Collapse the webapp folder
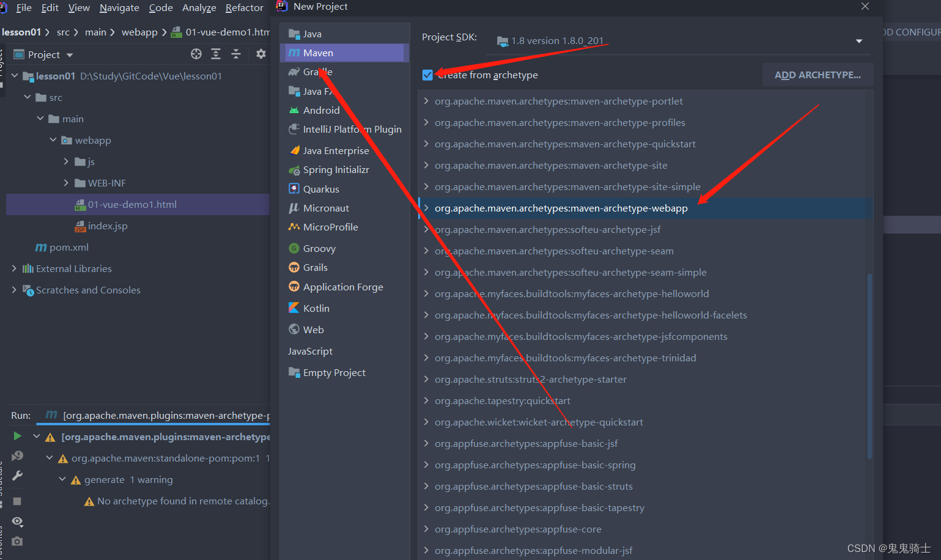This screenshot has width=941, height=560. (53, 140)
